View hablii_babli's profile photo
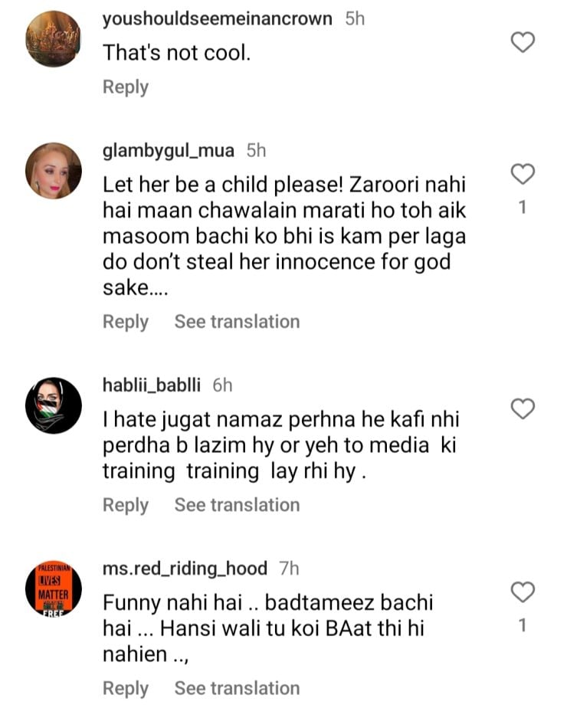The image size is (567, 728). click(54, 405)
